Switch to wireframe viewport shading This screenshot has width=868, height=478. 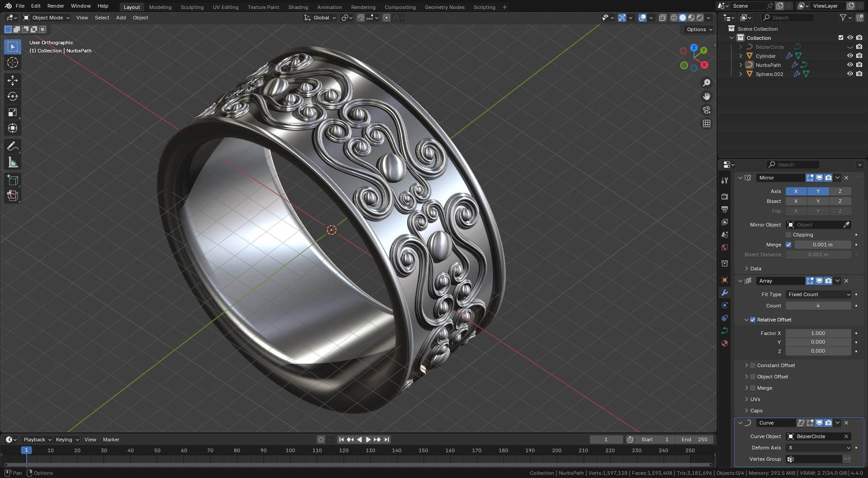click(674, 18)
